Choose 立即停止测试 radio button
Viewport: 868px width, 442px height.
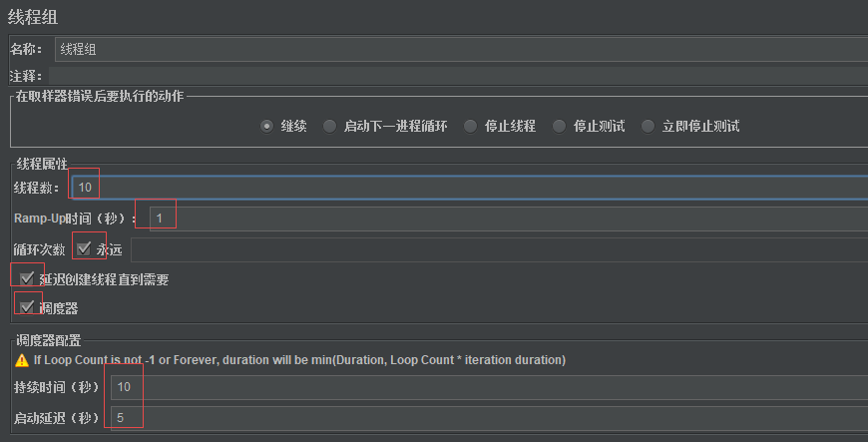[648, 127]
